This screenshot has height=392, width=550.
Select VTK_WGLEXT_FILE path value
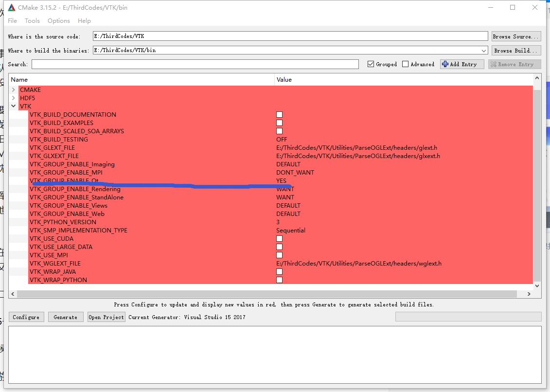(x=359, y=263)
